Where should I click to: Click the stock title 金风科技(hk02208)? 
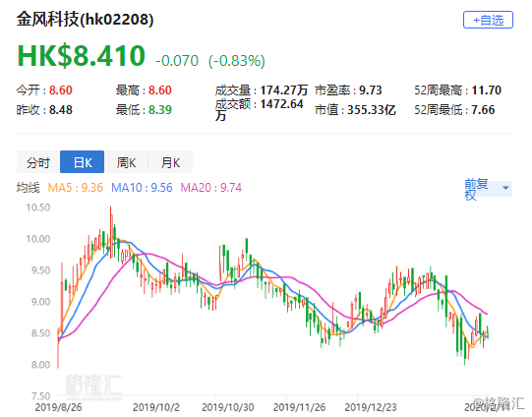coord(86,19)
